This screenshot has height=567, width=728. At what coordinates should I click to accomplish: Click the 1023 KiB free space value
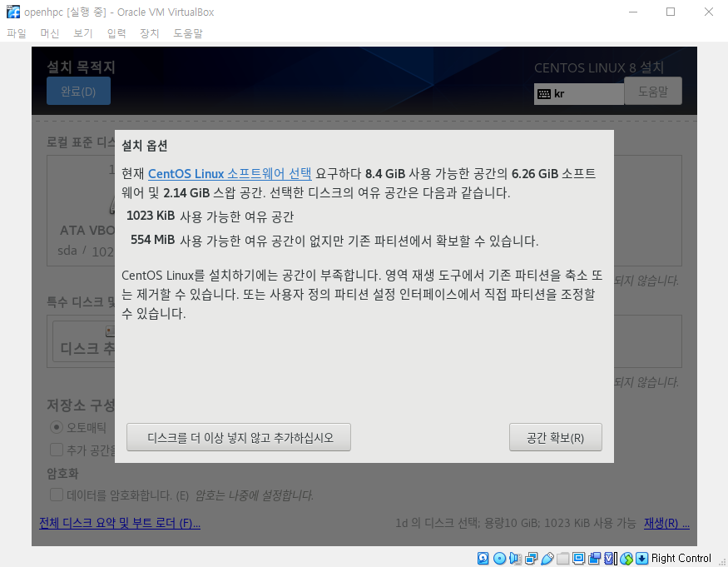click(151, 216)
